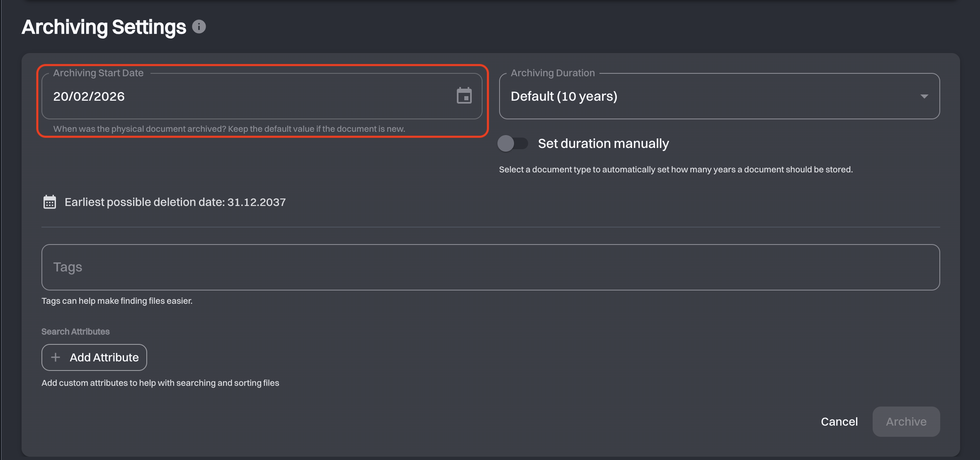The height and width of the screenshot is (460, 980).
Task: Click the 'Add custom attributes to help with searching' text
Action: click(x=160, y=383)
